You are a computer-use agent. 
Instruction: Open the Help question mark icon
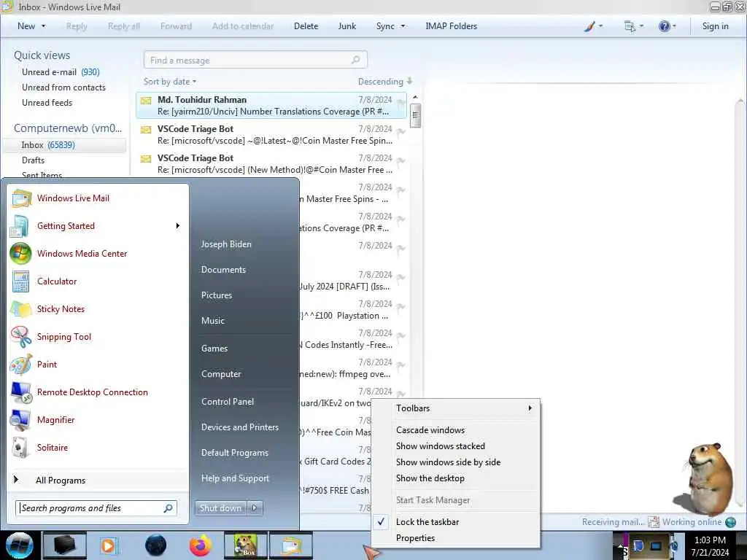(664, 26)
